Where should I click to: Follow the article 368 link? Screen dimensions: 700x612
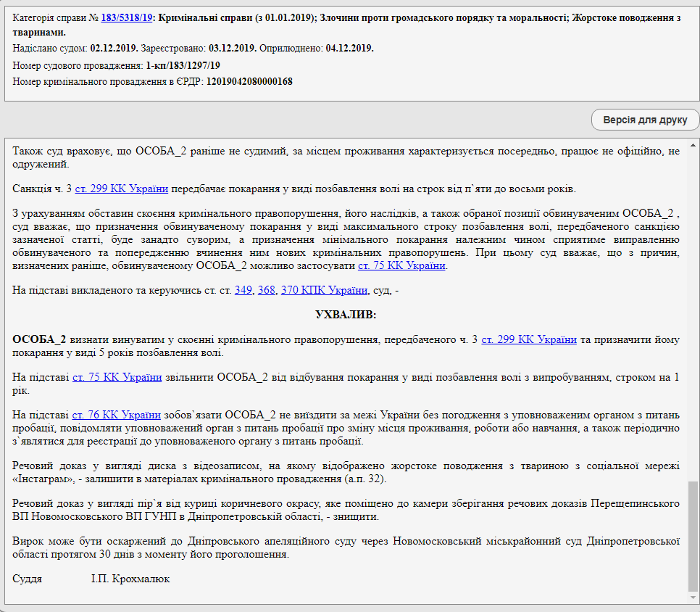(x=266, y=290)
